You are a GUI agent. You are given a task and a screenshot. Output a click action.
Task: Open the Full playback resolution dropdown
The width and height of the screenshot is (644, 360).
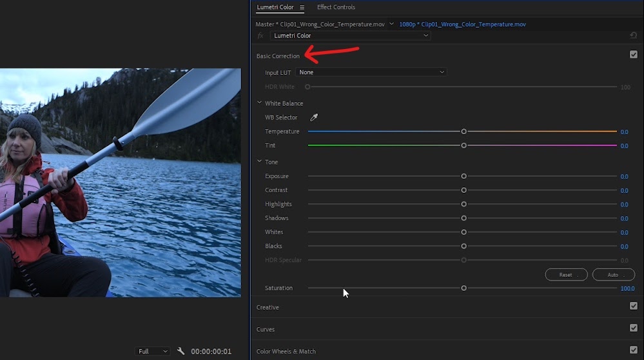(152, 351)
